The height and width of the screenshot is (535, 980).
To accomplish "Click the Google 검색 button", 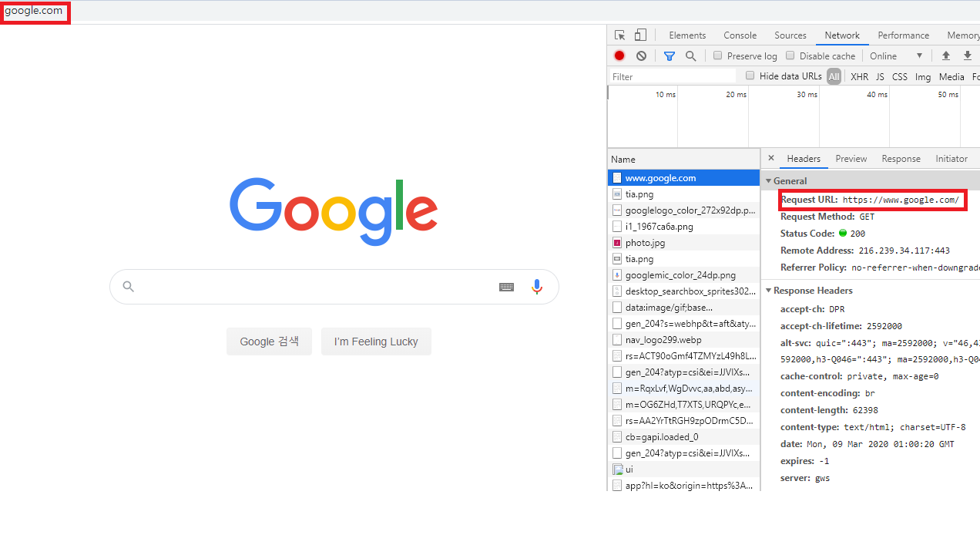I will tap(269, 342).
